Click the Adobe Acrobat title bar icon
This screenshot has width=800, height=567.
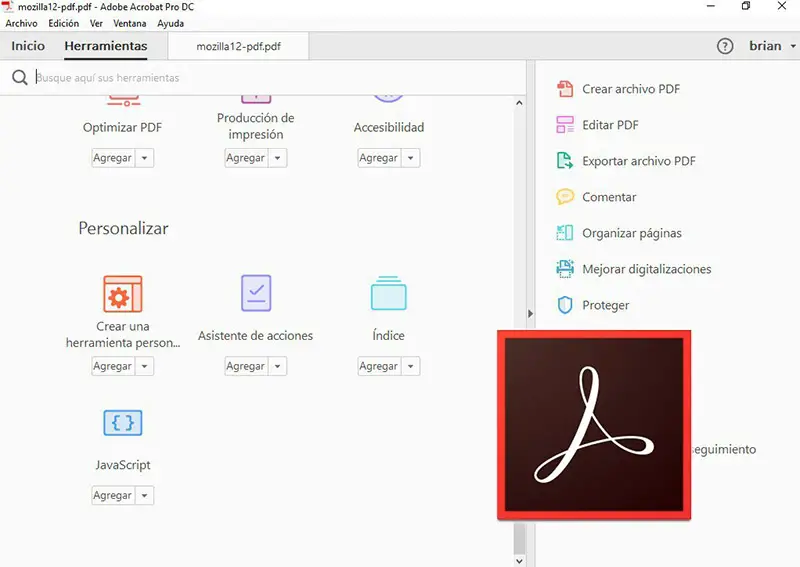[8, 7]
